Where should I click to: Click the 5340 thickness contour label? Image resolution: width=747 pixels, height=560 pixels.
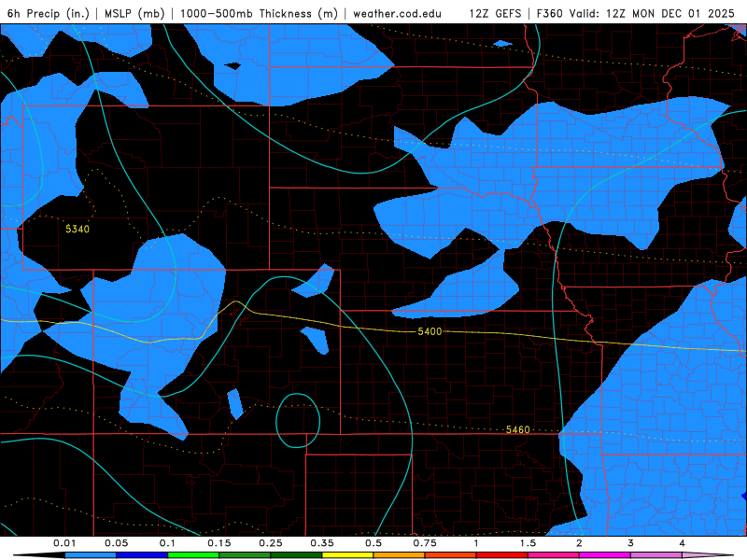pos(78,229)
